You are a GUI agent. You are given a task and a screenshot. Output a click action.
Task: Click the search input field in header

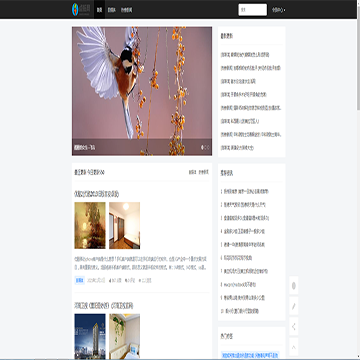click(253, 10)
